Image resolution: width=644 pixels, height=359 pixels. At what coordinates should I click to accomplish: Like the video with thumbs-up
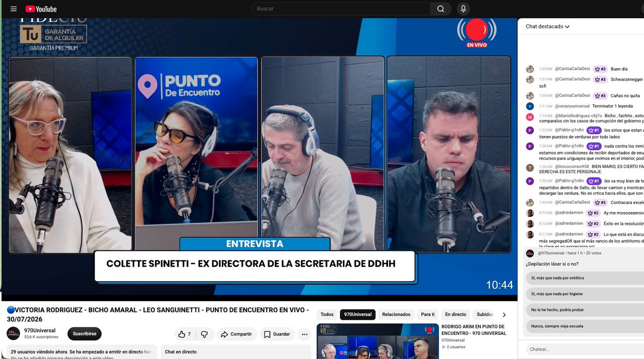[x=185, y=334]
